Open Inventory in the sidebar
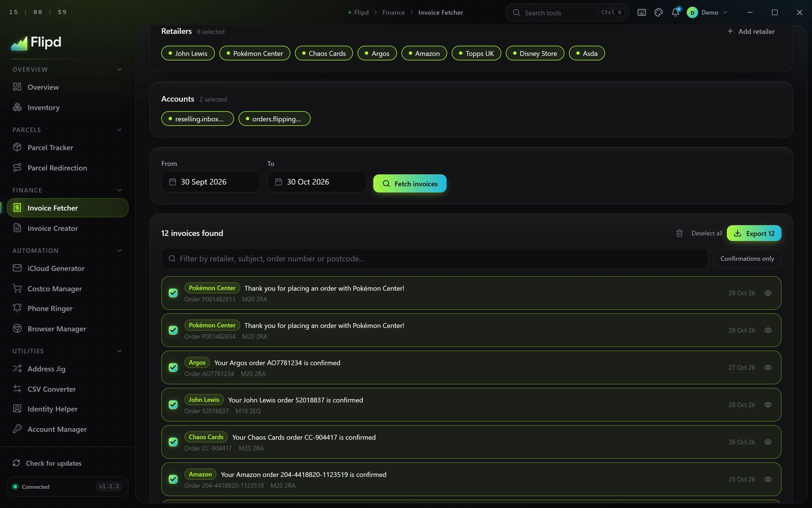The width and height of the screenshot is (812, 508). [67, 108]
